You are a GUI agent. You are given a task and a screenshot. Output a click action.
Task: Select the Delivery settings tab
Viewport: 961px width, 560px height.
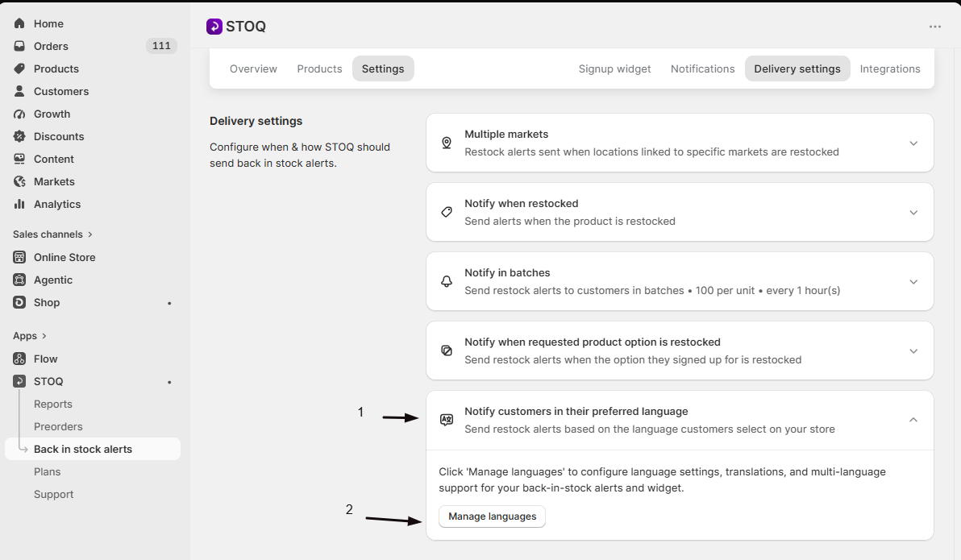pyautogui.click(x=797, y=68)
